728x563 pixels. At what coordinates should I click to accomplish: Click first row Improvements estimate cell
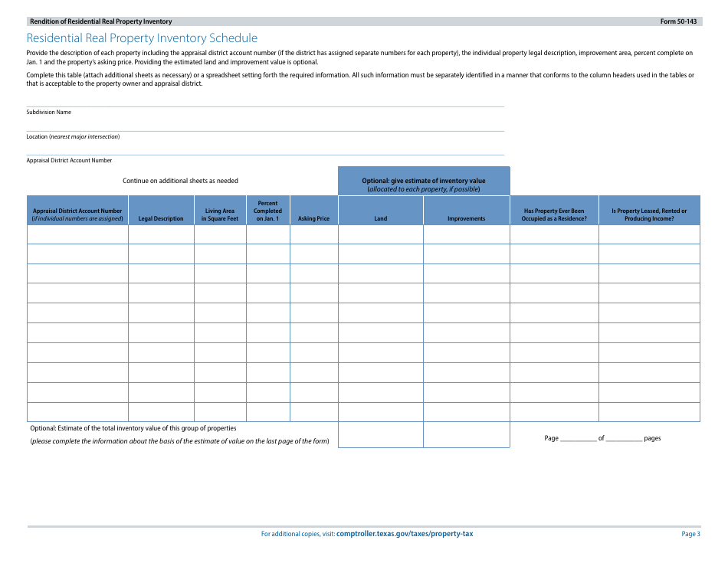pos(466,234)
